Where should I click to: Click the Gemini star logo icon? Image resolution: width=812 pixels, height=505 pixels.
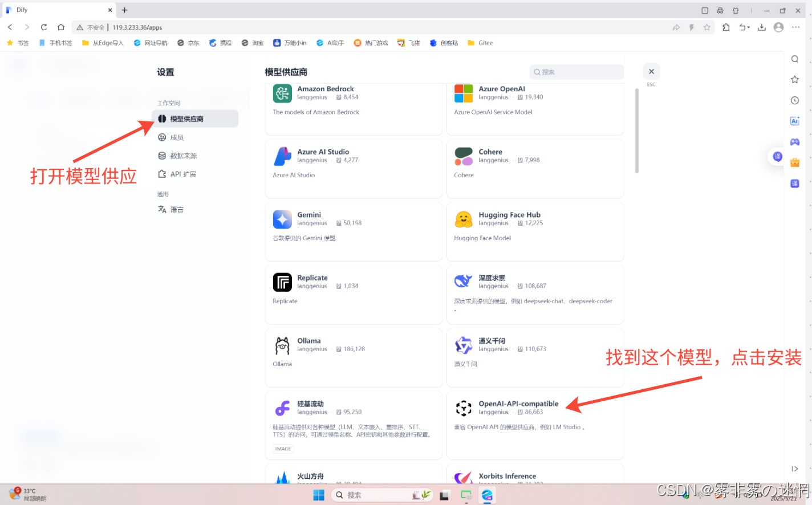pyautogui.click(x=282, y=219)
